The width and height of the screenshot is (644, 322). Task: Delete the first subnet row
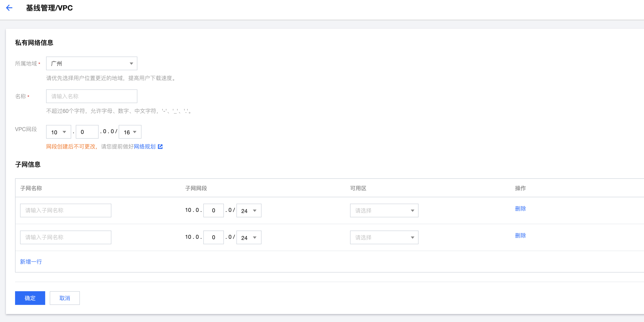click(520, 209)
